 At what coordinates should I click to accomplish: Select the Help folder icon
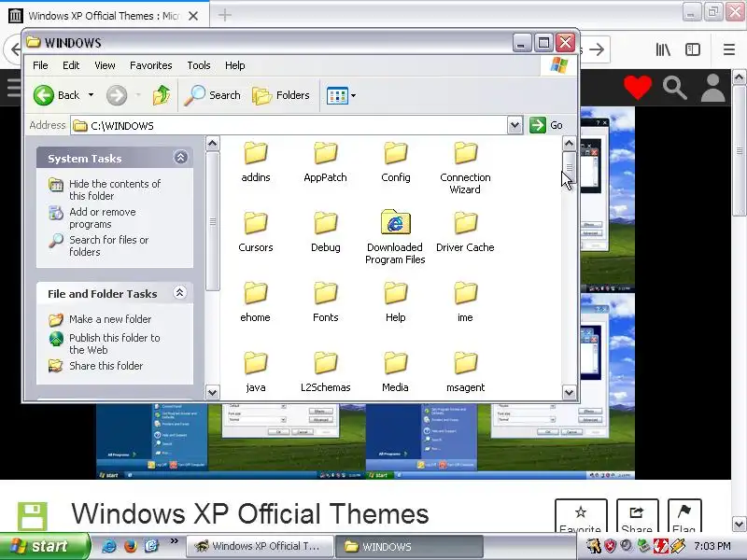point(395,293)
